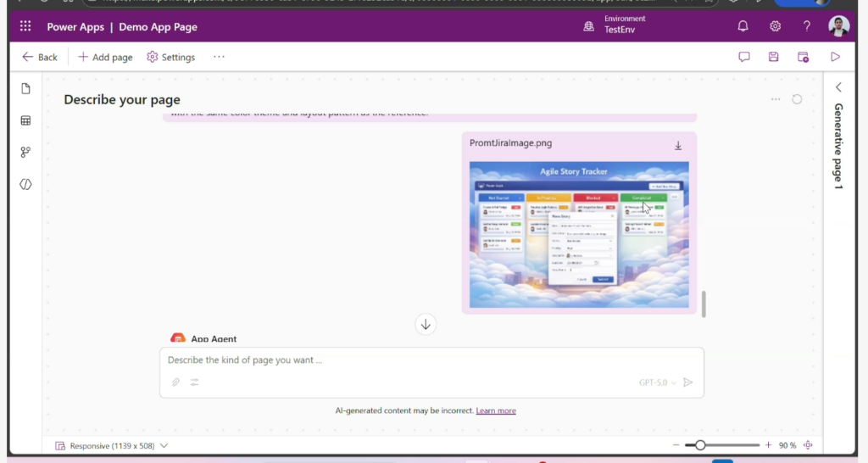Click the 90 % zoom value
The width and height of the screenshot is (868, 463).
tap(787, 445)
